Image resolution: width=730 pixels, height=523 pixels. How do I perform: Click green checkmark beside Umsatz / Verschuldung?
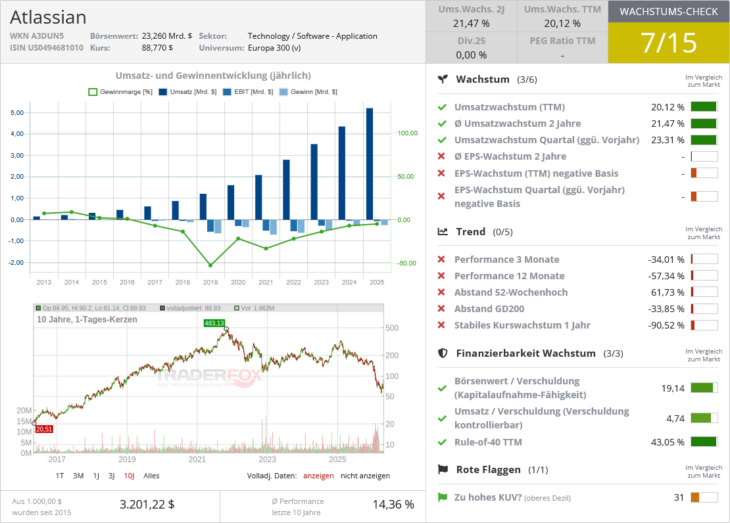(x=442, y=418)
